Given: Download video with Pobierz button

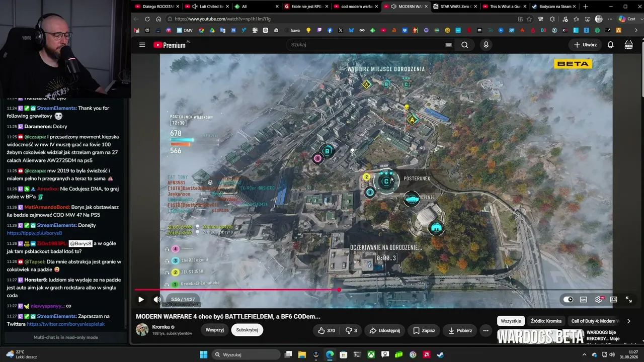Looking at the screenshot, I should click(460, 330).
